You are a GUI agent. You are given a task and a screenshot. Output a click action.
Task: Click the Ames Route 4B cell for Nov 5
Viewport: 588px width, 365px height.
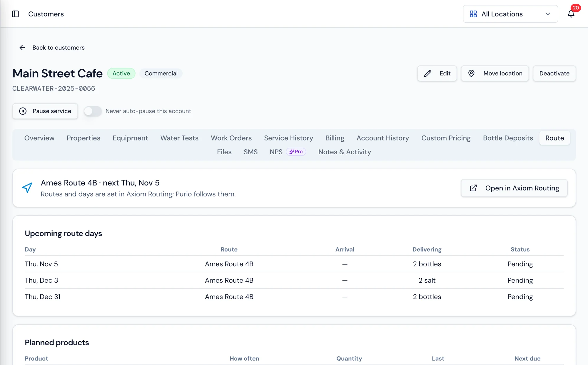(x=229, y=264)
